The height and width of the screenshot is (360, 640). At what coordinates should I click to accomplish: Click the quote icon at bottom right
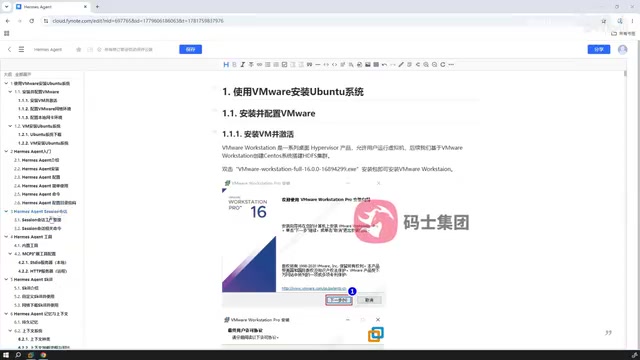[x=608, y=333]
